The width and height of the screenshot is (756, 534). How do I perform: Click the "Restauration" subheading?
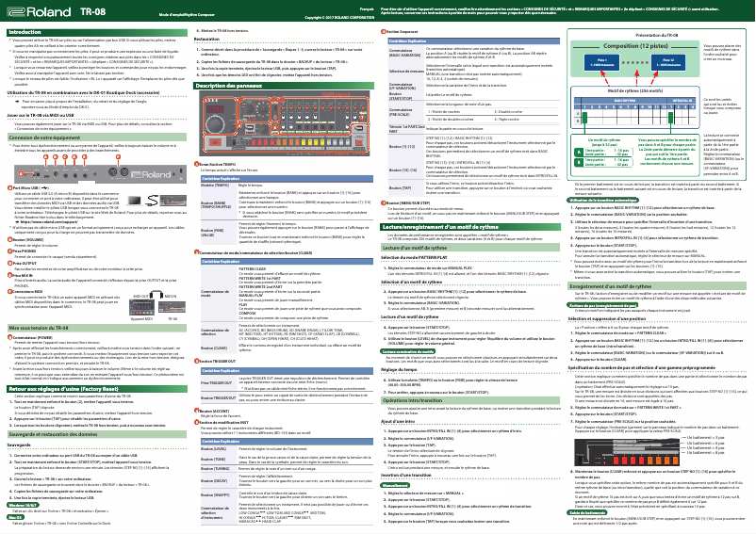click(206, 39)
